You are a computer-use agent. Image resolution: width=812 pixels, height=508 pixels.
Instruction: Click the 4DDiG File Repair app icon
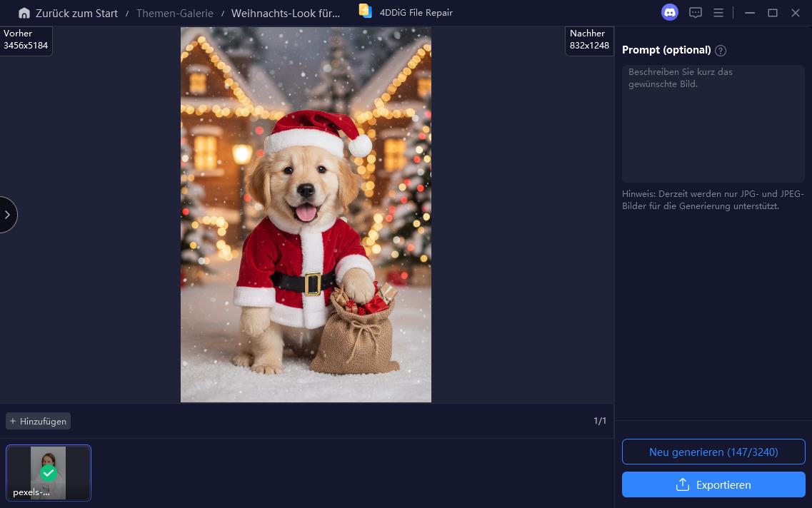(365, 11)
